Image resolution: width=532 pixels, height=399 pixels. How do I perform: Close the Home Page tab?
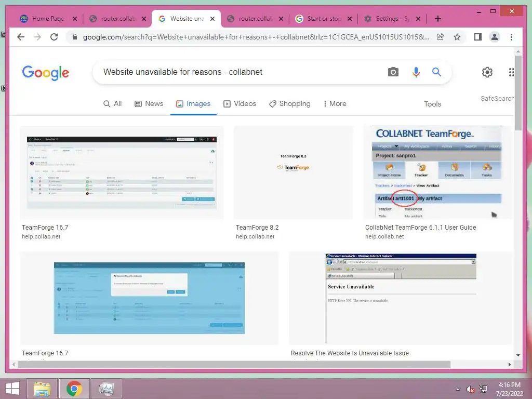point(75,19)
